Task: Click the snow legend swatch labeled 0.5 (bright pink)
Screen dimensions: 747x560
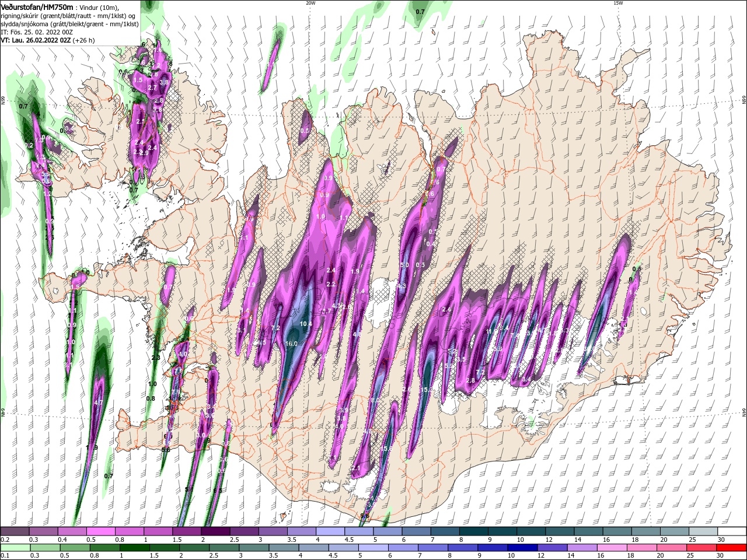Action: 100,531
